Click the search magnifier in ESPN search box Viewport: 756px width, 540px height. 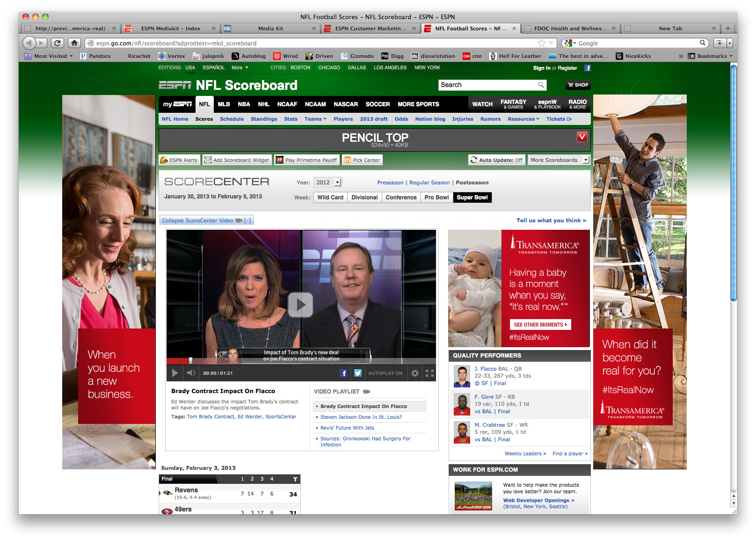541,85
